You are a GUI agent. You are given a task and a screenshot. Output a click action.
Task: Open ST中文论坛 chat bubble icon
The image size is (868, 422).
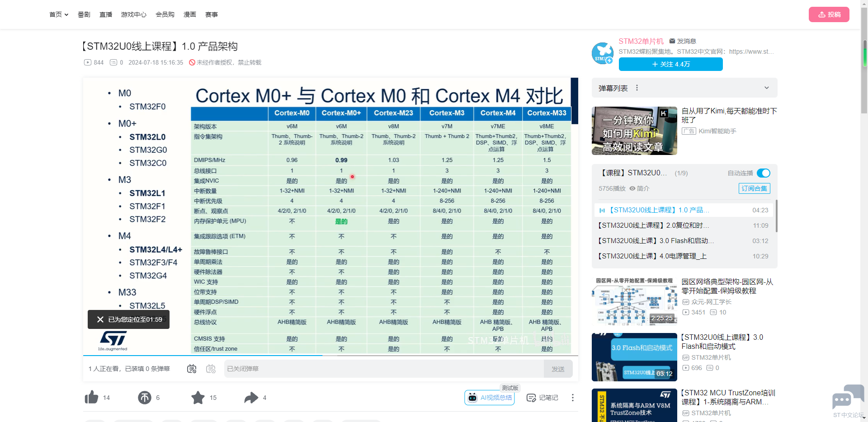point(848,398)
